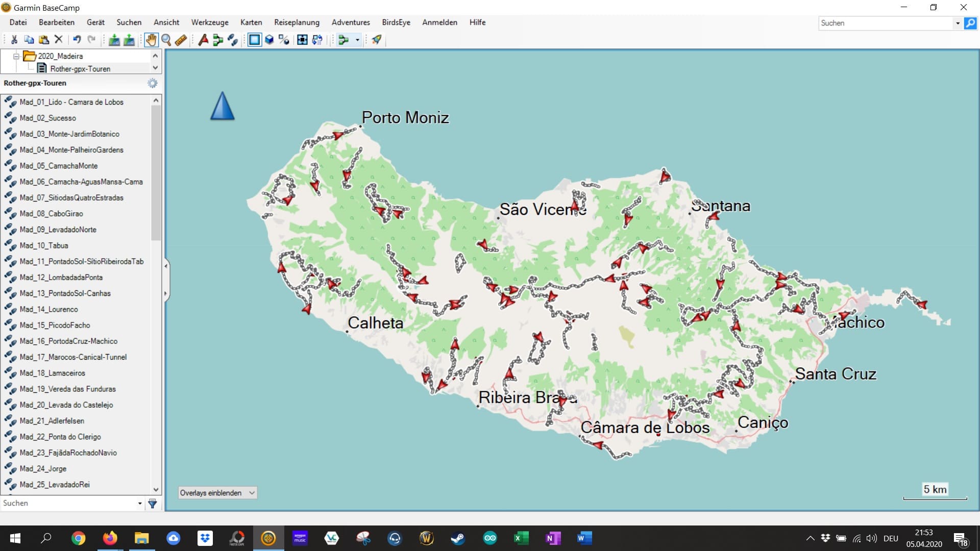Select the New Track footprints tool
The width and height of the screenshot is (980, 551).
[x=233, y=40]
